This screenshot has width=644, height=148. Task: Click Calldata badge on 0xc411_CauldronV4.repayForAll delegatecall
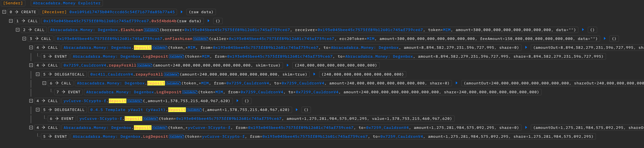point(171,75)
